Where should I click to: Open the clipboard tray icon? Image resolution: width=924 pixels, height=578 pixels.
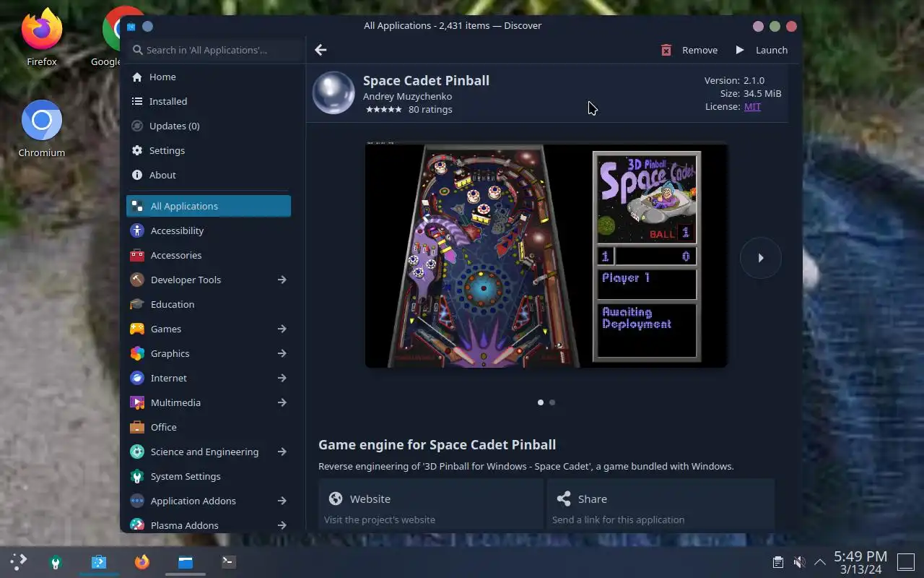click(x=777, y=562)
